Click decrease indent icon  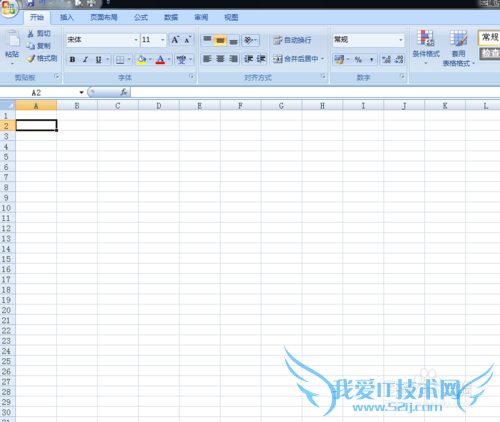coord(249,59)
